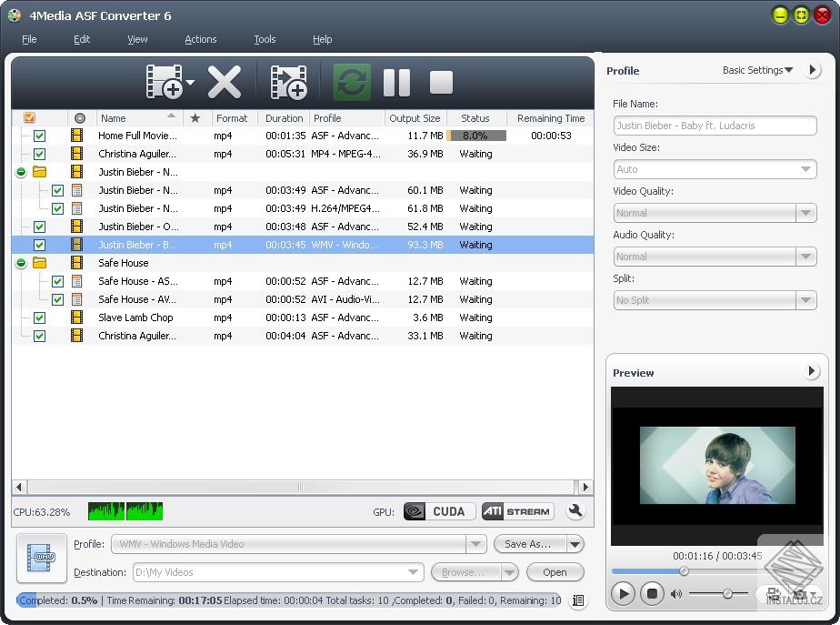The image size is (840, 625).
Task: Click the WMV profile thumbnail icon
Action: click(41, 558)
